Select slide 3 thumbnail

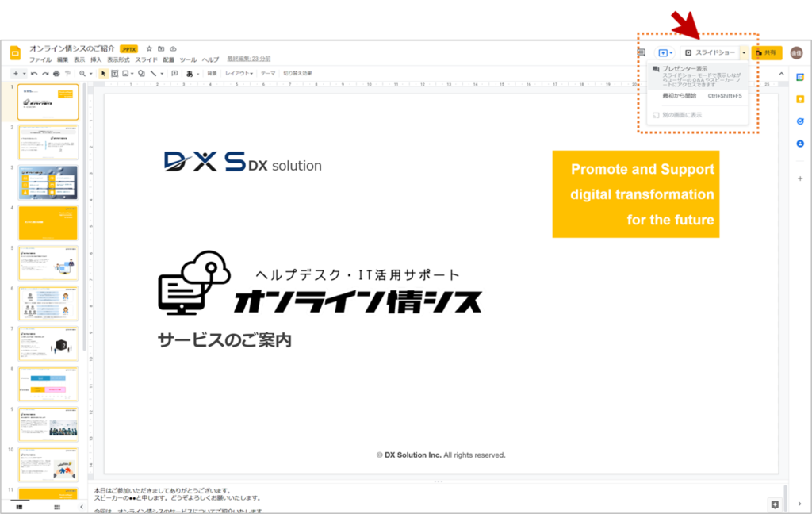(x=48, y=183)
